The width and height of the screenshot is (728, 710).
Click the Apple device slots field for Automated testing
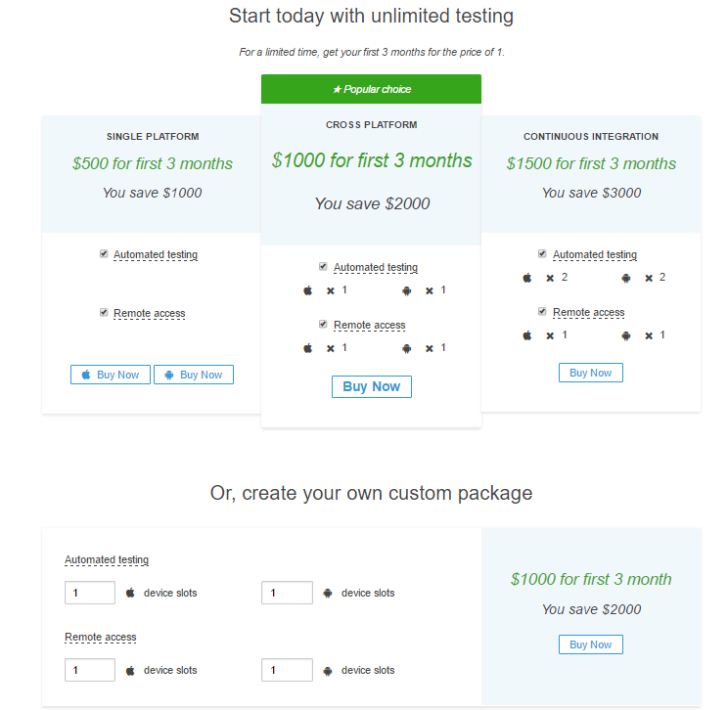point(90,593)
